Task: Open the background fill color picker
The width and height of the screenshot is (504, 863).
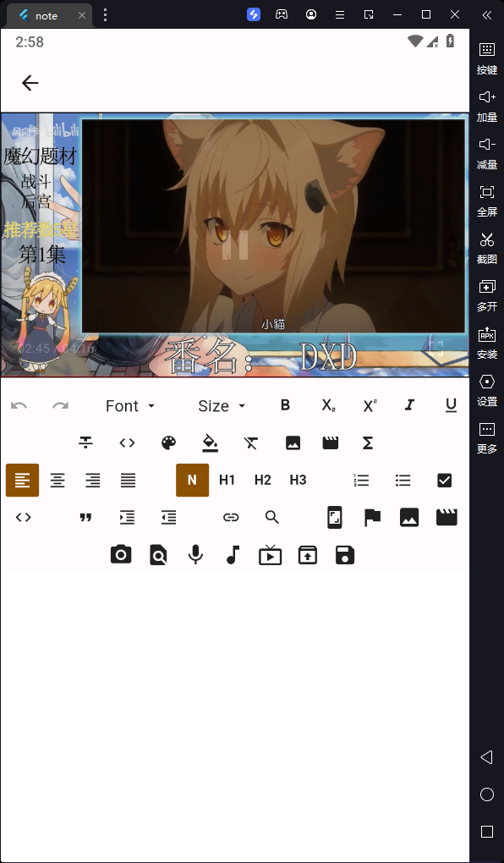Action: (x=211, y=442)
